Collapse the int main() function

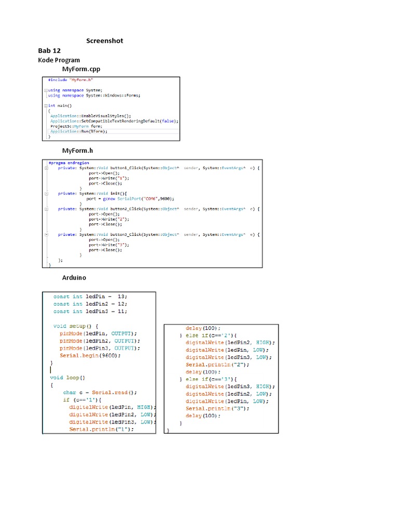click(x=46, y=105)
